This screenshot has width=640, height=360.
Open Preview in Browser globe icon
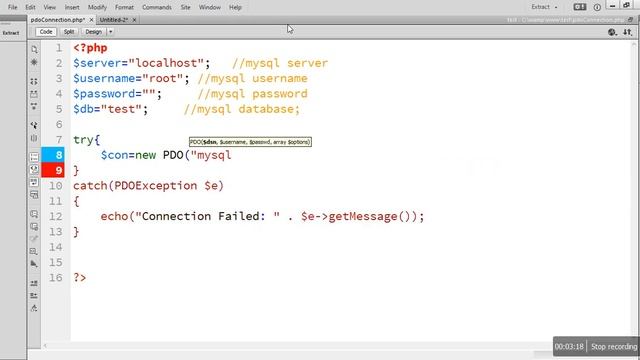tap(612, 32)
